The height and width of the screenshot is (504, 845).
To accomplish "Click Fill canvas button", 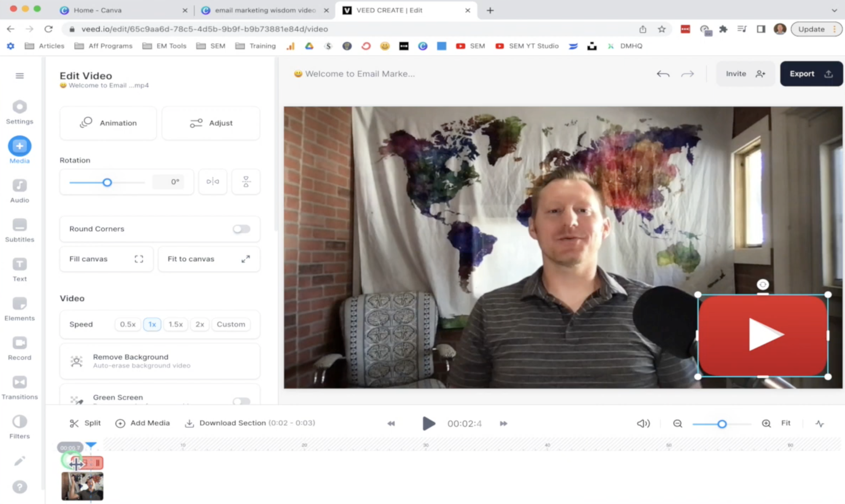I will 106,259.
